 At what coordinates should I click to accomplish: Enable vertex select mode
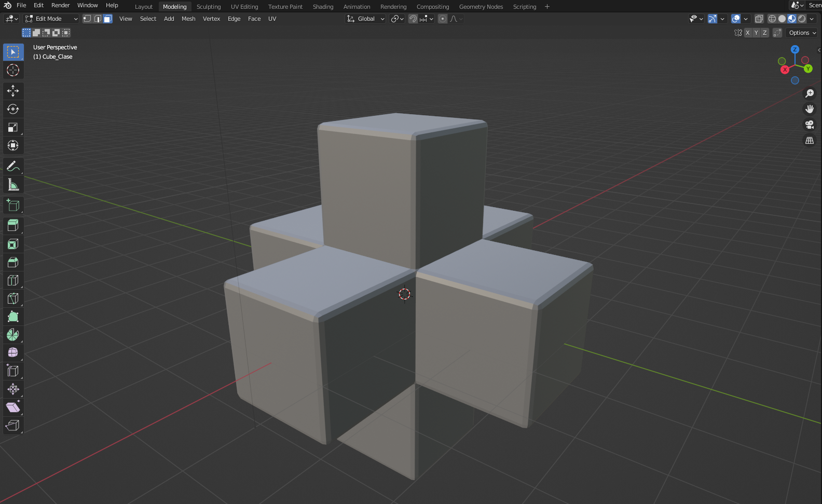(87, 19)
